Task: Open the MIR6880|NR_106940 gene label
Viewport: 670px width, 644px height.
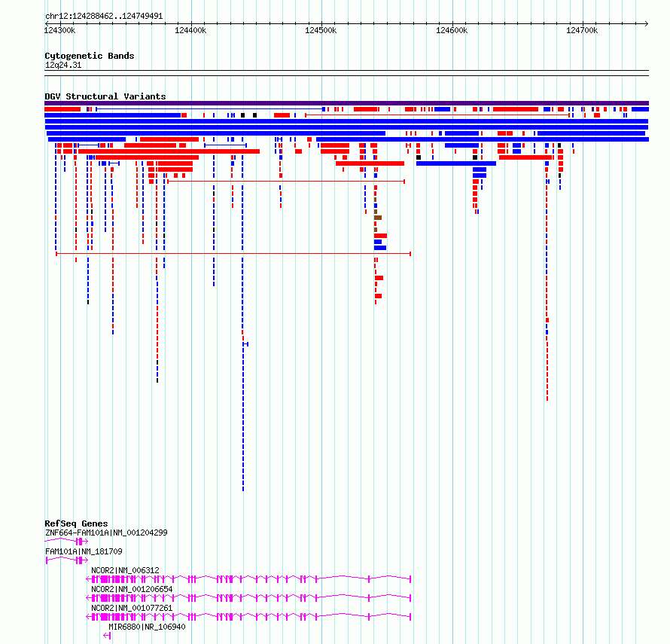Action: (x=147, y=627)
